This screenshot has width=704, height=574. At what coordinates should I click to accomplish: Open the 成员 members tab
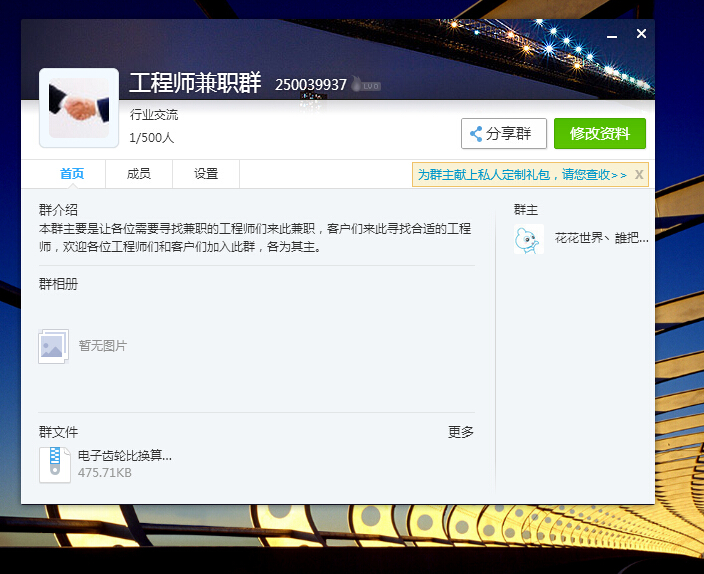click(x=139, y=174)
